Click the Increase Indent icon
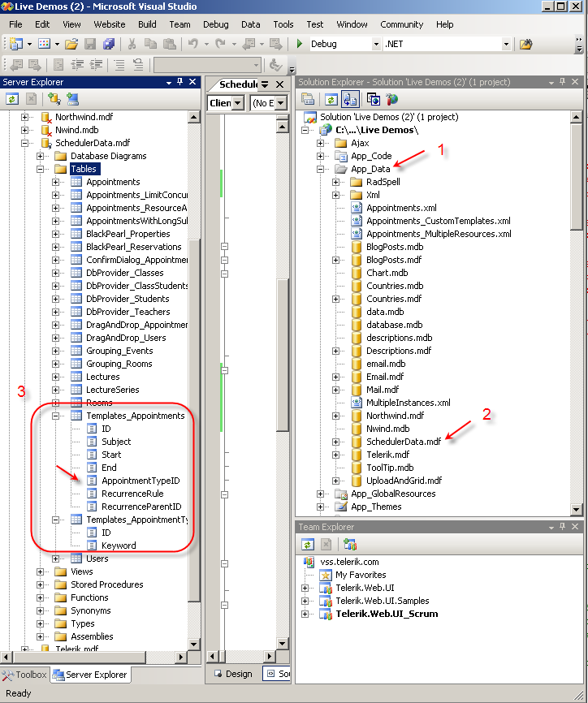 pos(96,65)
